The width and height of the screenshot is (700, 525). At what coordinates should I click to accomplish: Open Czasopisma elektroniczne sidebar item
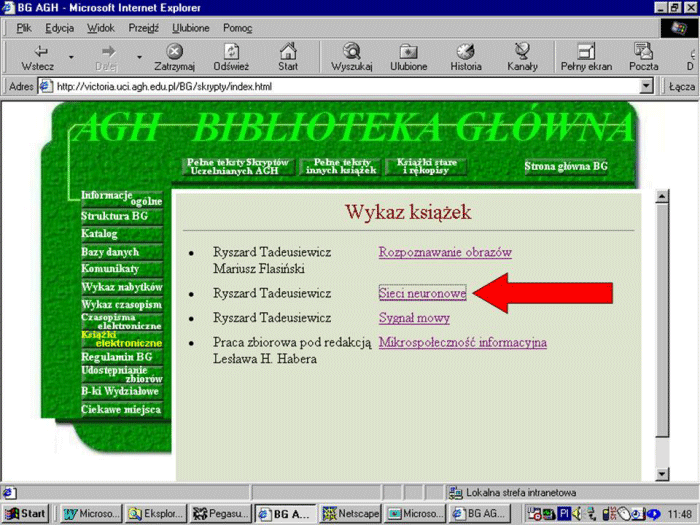pos(121,321)
